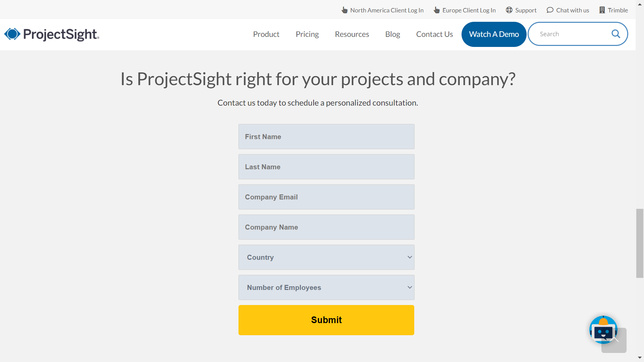This screenshot has width=644, height=362.
Task: Click the Company Name field
Action: click(x=326, y=227)
